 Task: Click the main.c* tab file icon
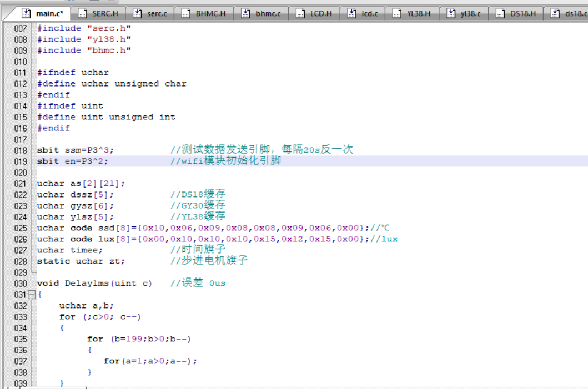(26, 13)
